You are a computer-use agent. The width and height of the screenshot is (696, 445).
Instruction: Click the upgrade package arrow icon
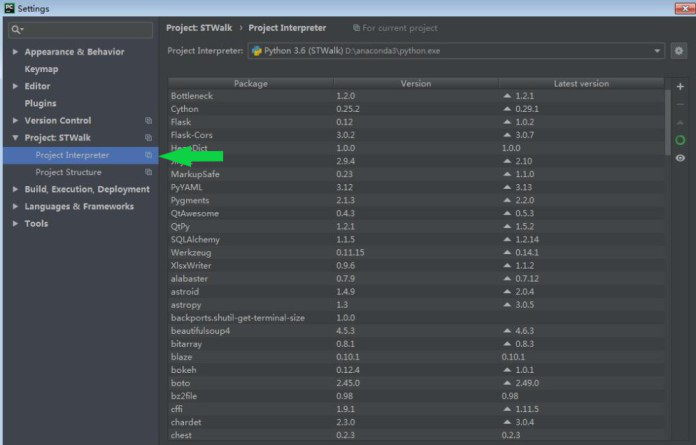coord(680,122)
